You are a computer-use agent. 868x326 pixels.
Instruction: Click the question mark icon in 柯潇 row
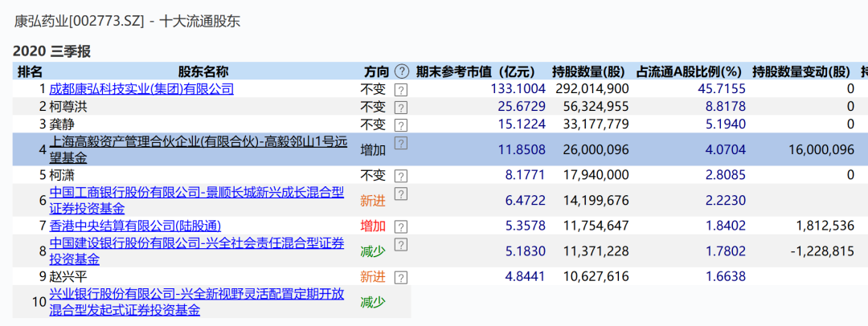click(x=401, y=176)
